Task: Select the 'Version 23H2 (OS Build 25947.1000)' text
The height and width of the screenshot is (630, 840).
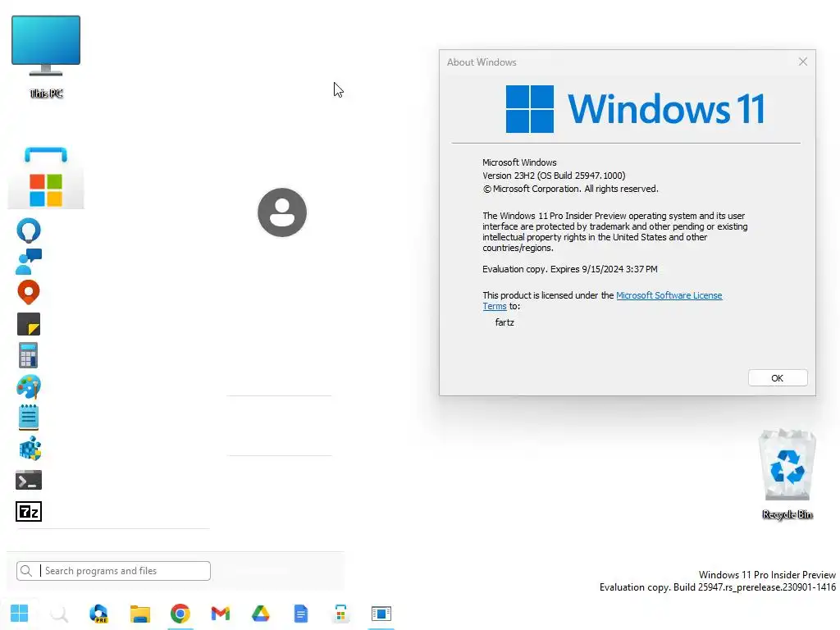Action: (x=554, y=176)
